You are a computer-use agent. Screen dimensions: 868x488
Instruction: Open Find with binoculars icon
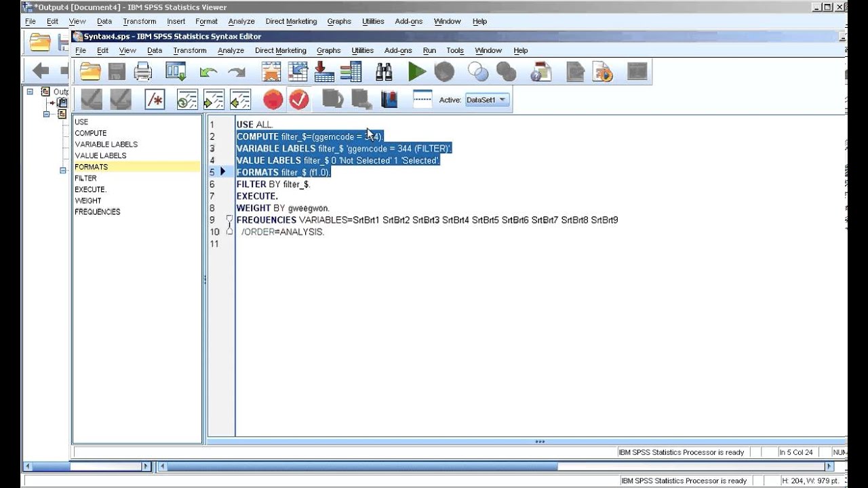click(x=384, y=71)
